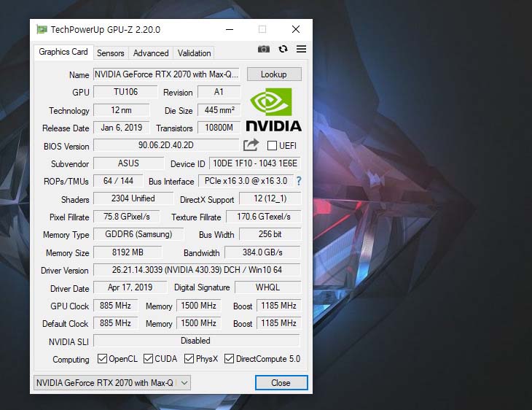Click the DirectX Support 12 (12_1) field
Viewport: 532px width, 410px height.
click(x=270, y=198)
